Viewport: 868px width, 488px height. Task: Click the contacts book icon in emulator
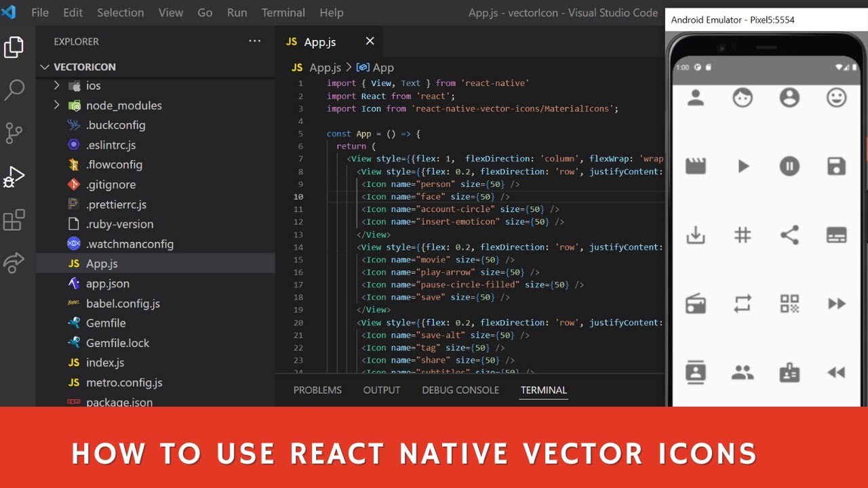696,372
